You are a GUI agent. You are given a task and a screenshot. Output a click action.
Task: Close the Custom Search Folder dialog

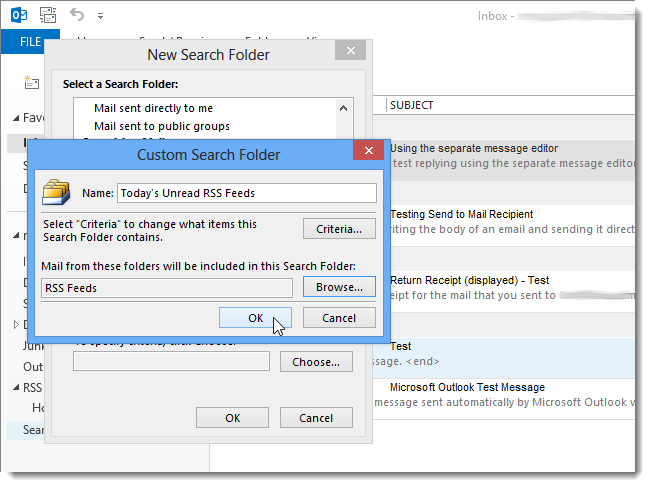coord(369,150)
